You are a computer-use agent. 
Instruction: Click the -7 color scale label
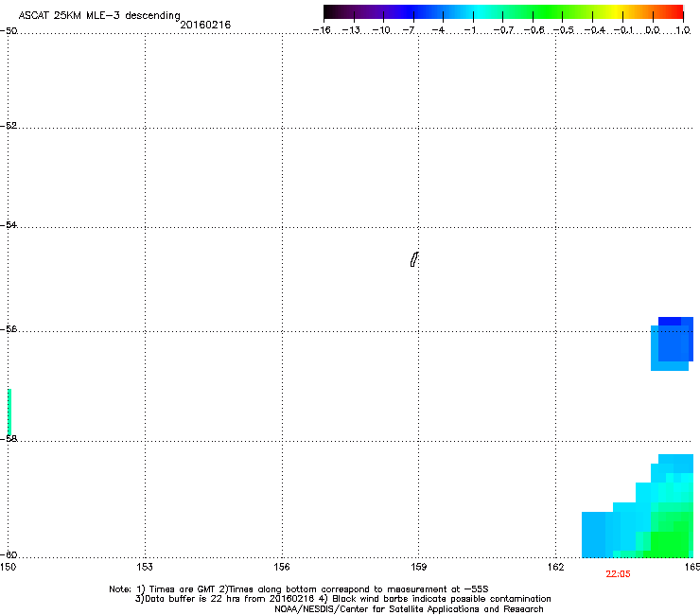(x=409, y=30)
